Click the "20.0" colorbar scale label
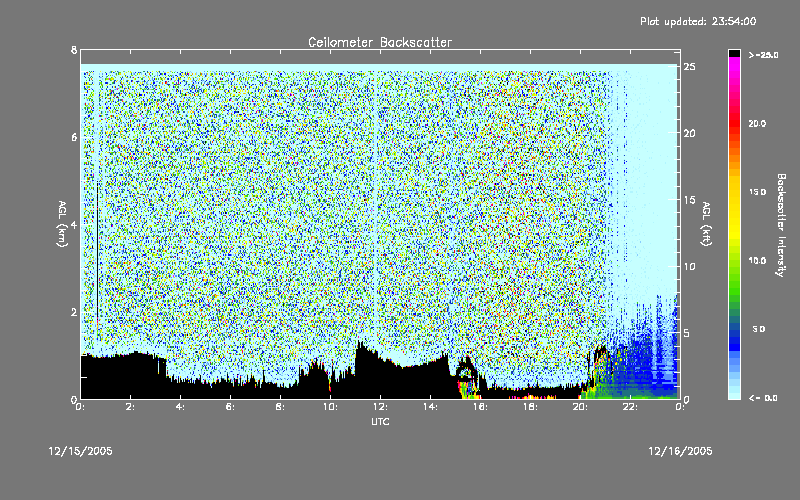Screen dimensions: 800x500 [757, 124]
